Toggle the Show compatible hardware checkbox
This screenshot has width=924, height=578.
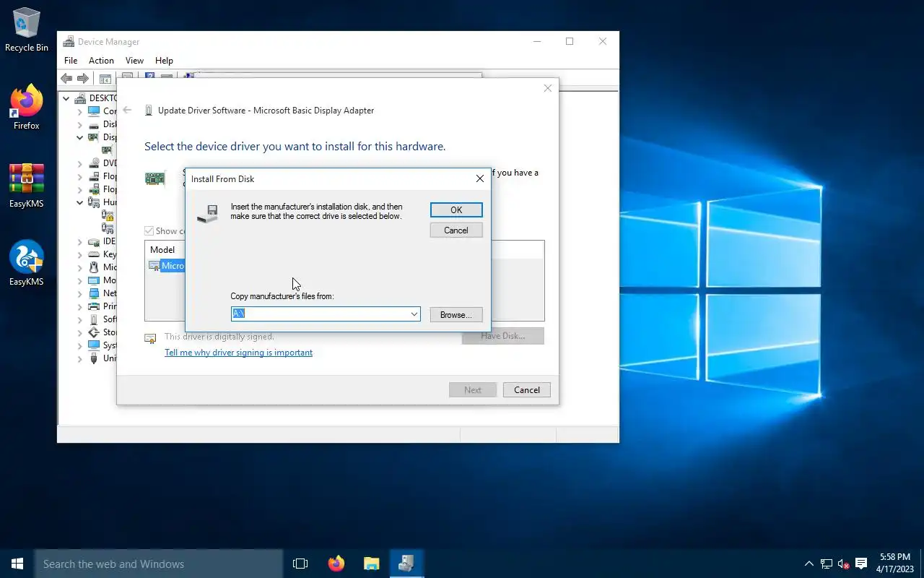(x=149, y=231)
